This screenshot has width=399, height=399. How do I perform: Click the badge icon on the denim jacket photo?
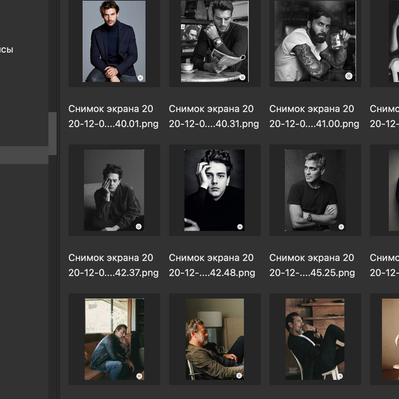139,376
